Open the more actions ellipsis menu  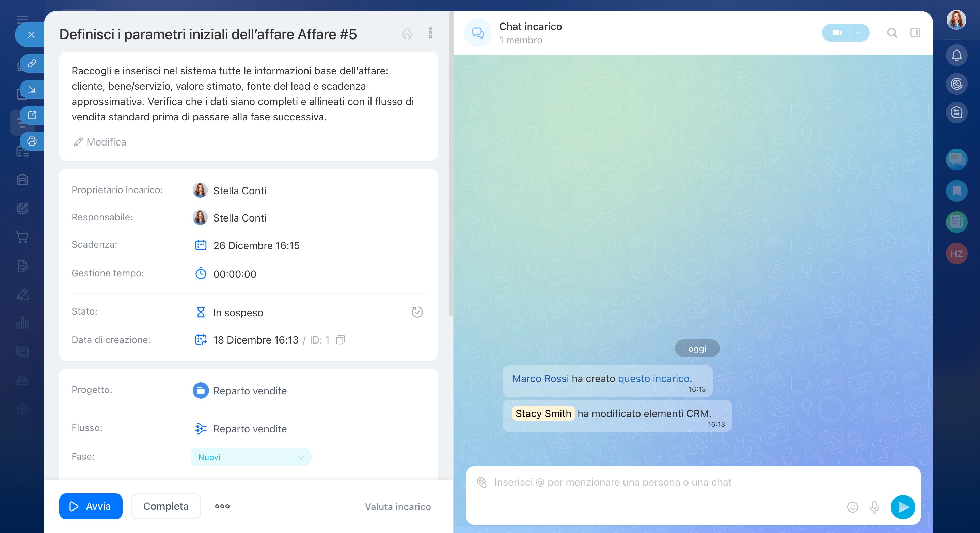[222, 506]
